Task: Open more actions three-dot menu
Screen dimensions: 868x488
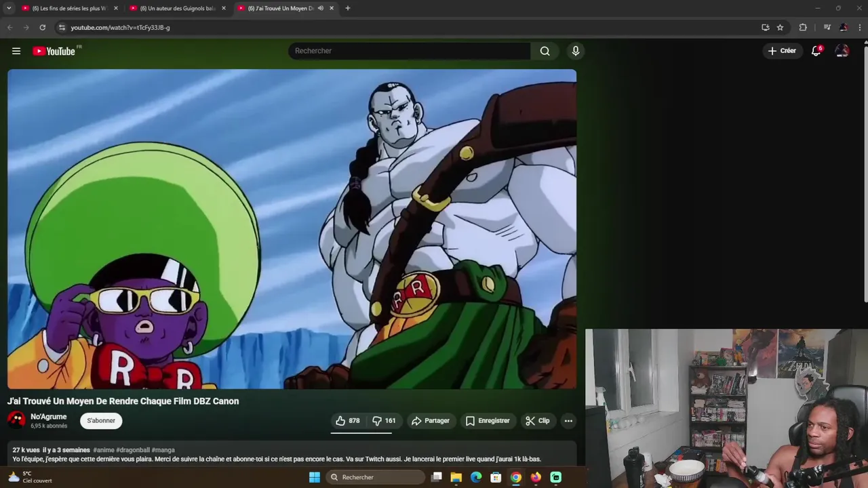Action: coord(568,421)
